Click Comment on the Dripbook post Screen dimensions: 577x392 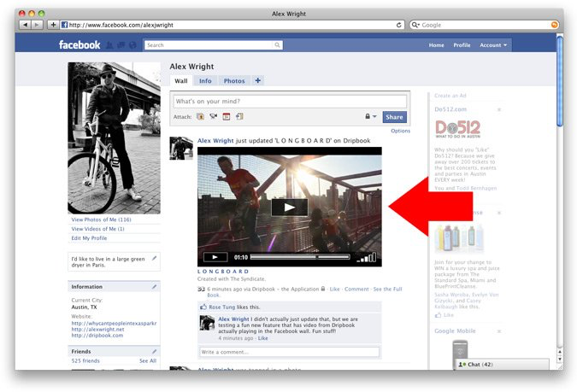pyautogui.click(x=356, y=289)
